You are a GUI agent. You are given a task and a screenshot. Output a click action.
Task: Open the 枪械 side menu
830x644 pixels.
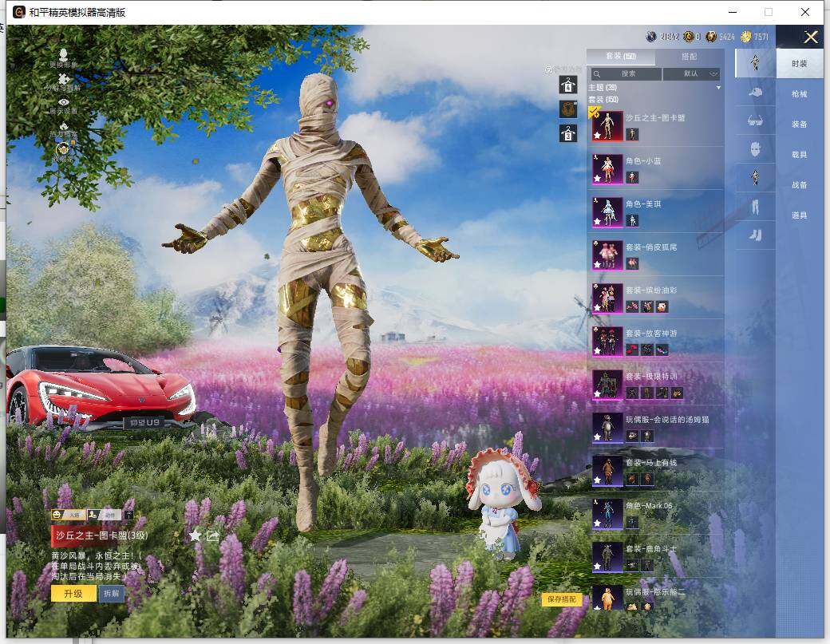click(x=799, y=94)
